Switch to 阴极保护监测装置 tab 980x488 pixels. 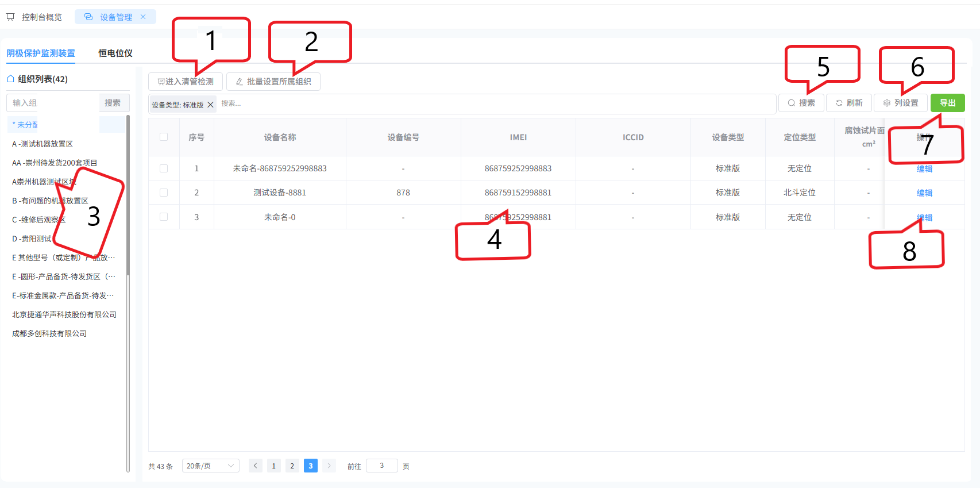coord(41,53)
